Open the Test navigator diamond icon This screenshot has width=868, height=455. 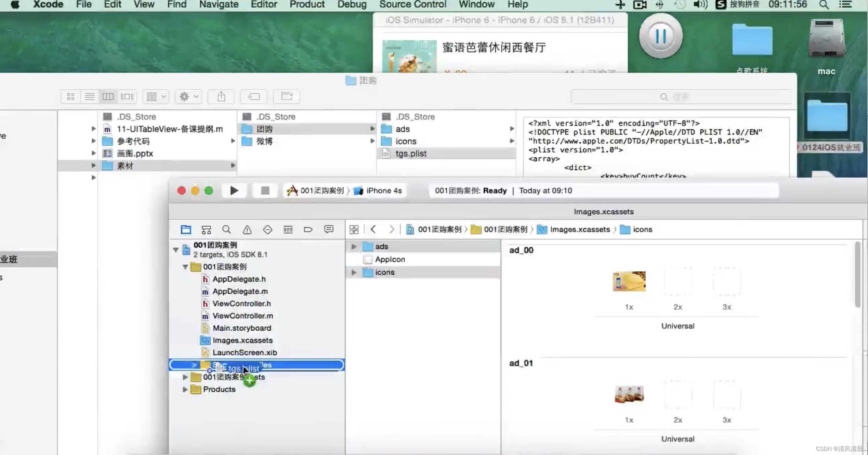tap(267, 229)
